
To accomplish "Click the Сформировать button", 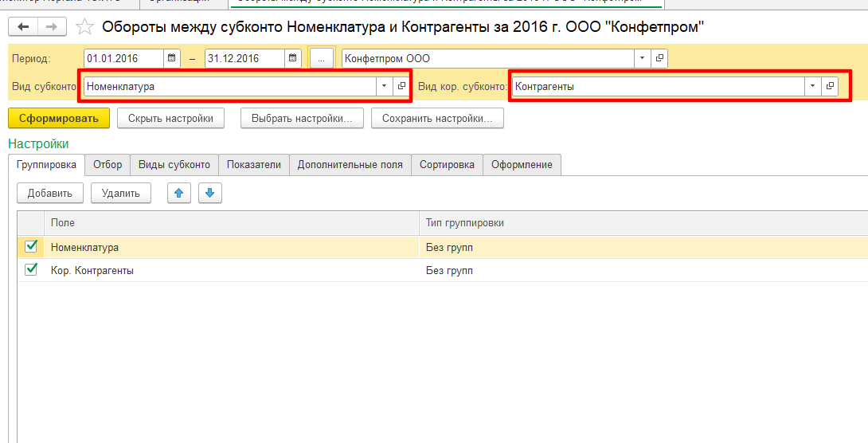I will coord(59,118).
